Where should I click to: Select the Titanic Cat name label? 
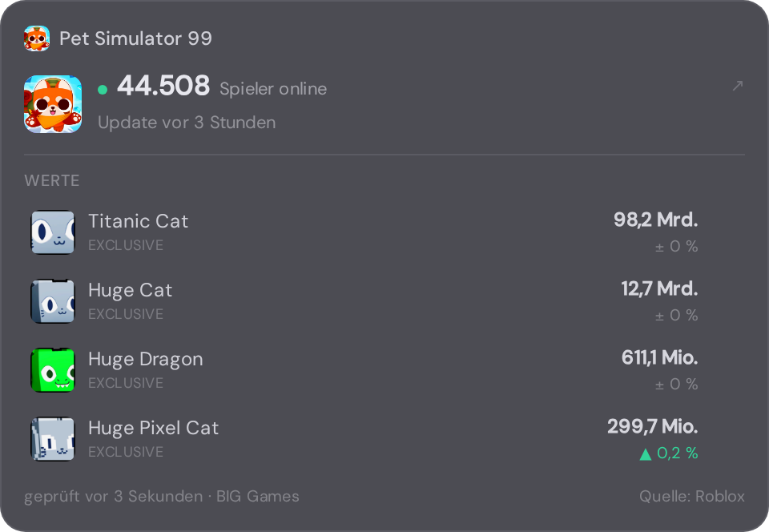(138, 221)
